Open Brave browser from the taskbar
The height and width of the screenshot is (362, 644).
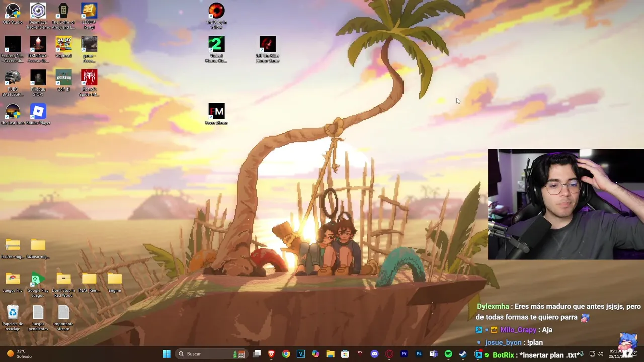(271, 354)
